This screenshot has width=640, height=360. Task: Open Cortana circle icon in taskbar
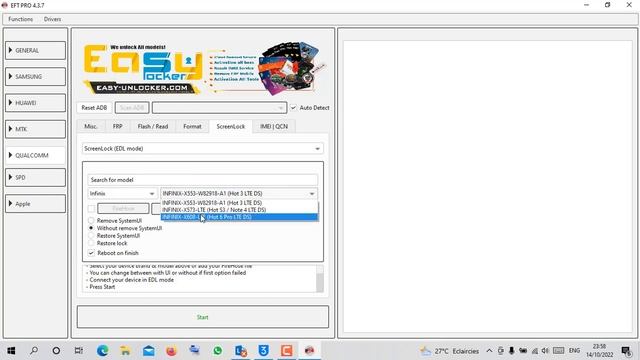point(56,351)
